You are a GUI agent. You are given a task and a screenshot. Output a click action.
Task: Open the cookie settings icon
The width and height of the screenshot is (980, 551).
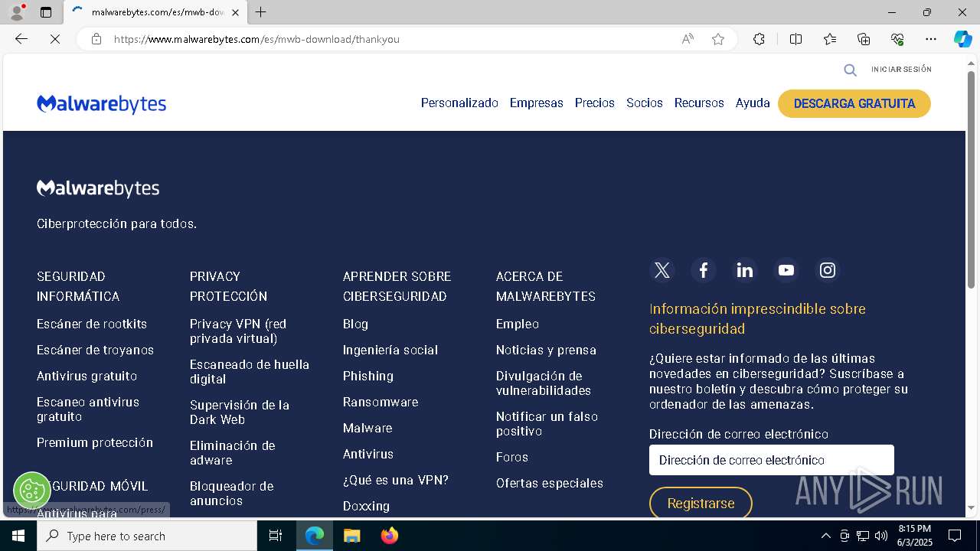click(x=32, y=491)
